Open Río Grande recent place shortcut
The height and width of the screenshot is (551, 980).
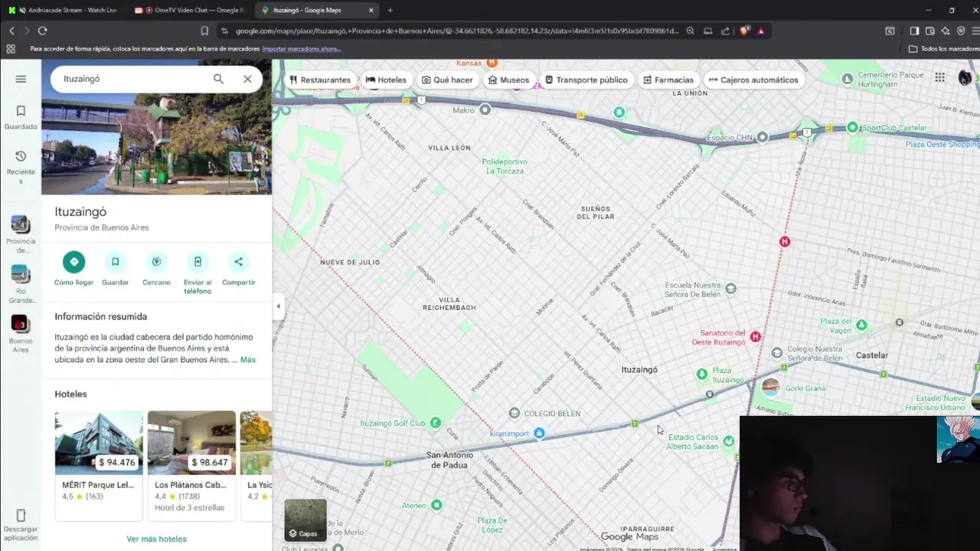pos(21,285)
